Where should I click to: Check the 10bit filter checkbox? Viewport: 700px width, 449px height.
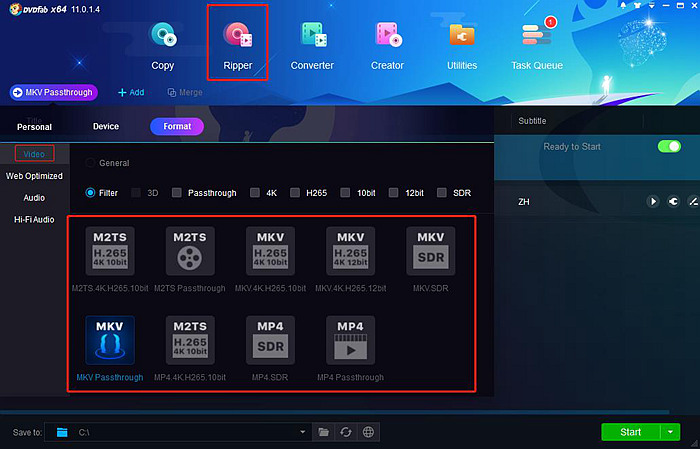(x=345, y=193)
